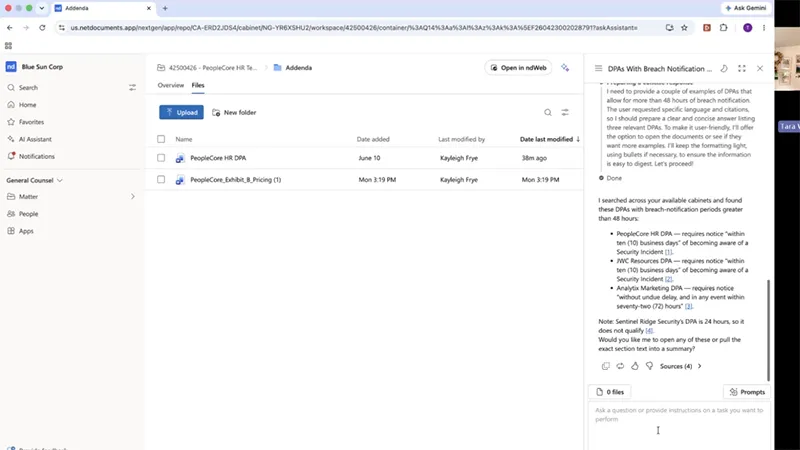This screenshot has width=800, height=450.
Task: Expand the Matter sidebar chevron
Action: click(133, 196)
